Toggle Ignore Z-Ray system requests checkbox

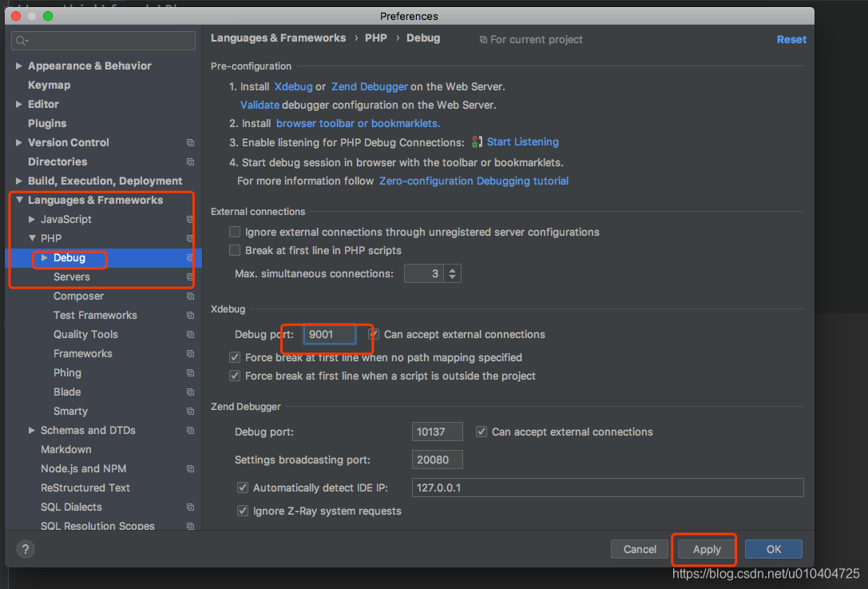243,511
